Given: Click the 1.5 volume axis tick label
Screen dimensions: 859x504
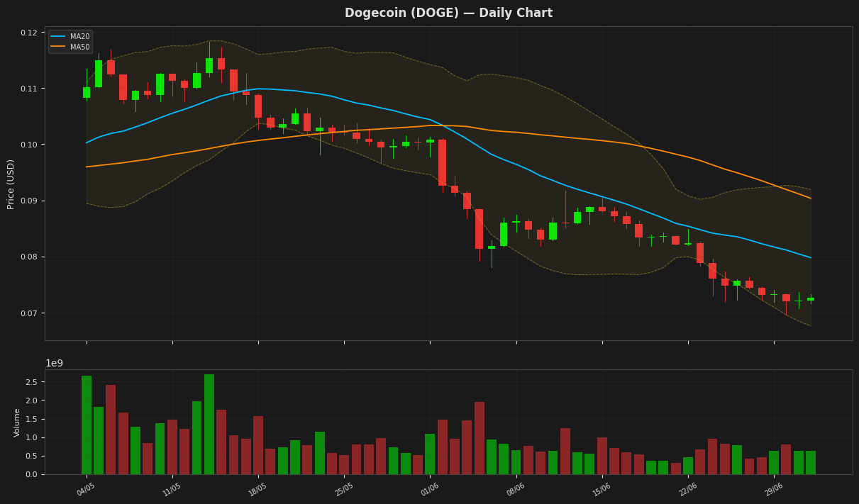Looking at the screenshot, I should pyautogui.click(x=31, y=419).
